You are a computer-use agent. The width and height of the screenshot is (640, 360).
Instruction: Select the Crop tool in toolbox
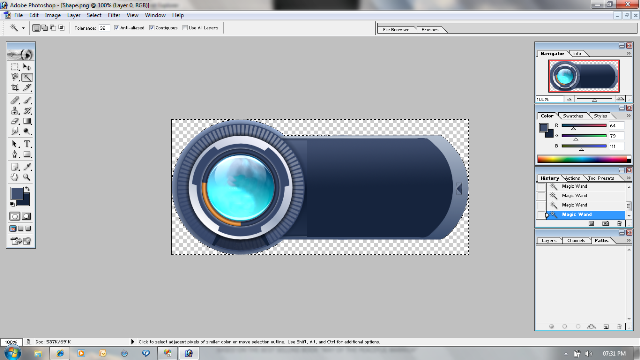(15, 88)
